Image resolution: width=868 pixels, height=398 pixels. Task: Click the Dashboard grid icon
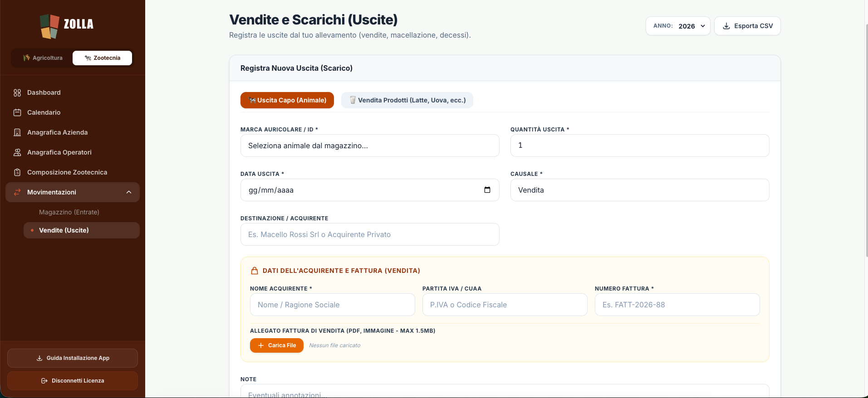(x=17, y=92)
